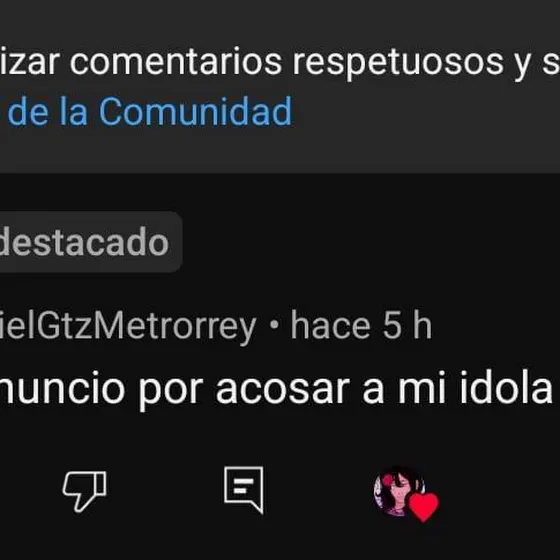The height and width of the screenshot is (560, 560).
Task: Click the creator heart avatar badge
Action: tap(406, 494)
